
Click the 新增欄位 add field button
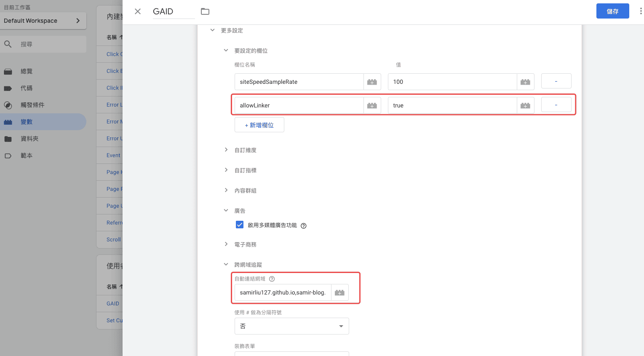click(x=259, y=125)
